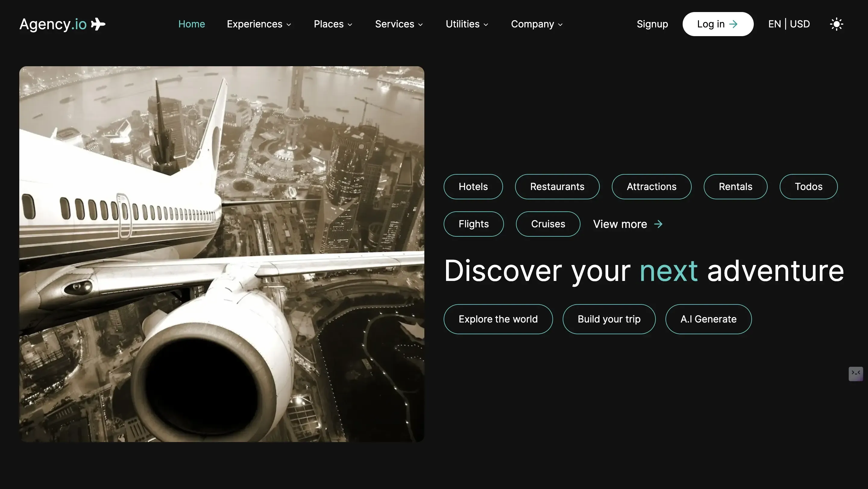Toggle the light/dark theme sun icon
This screenshot has width=868, height=489.
click(836, 24)
